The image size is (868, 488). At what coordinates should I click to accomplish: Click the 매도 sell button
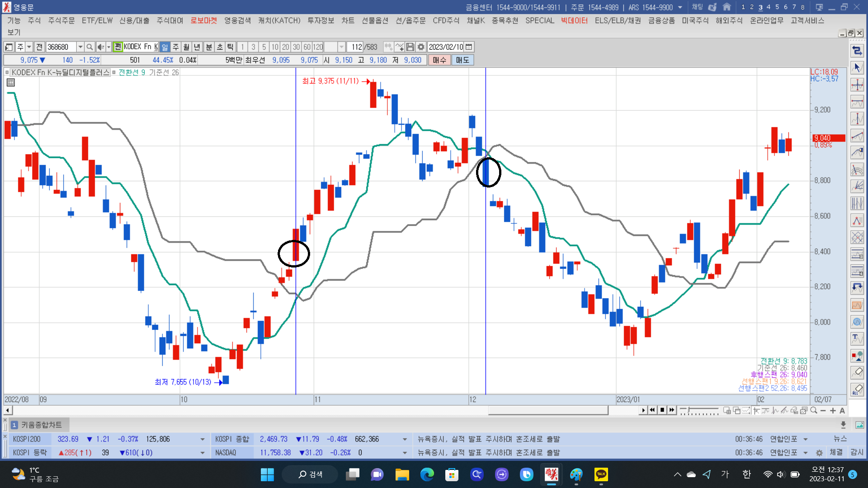tap(462, 60)
